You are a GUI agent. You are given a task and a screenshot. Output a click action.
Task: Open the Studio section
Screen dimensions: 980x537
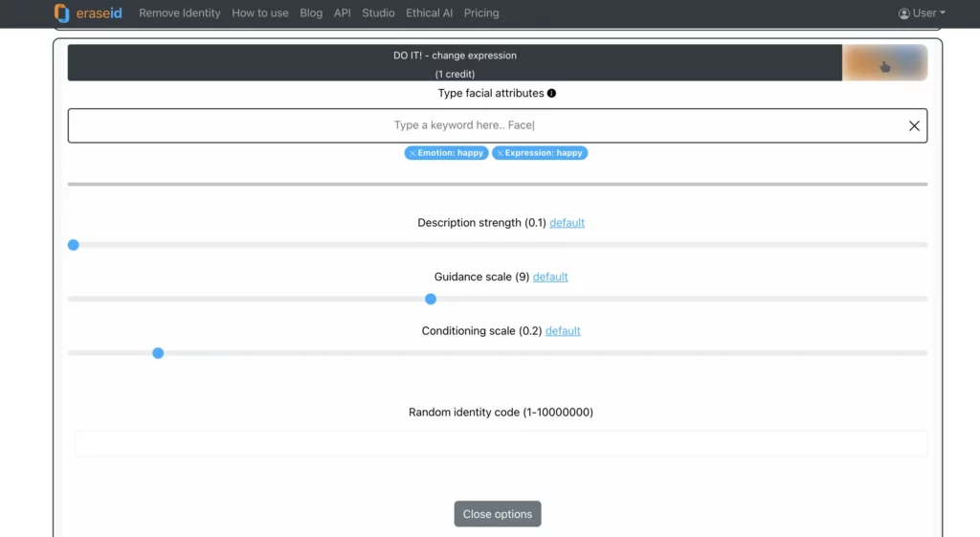[x=378, y=13]
